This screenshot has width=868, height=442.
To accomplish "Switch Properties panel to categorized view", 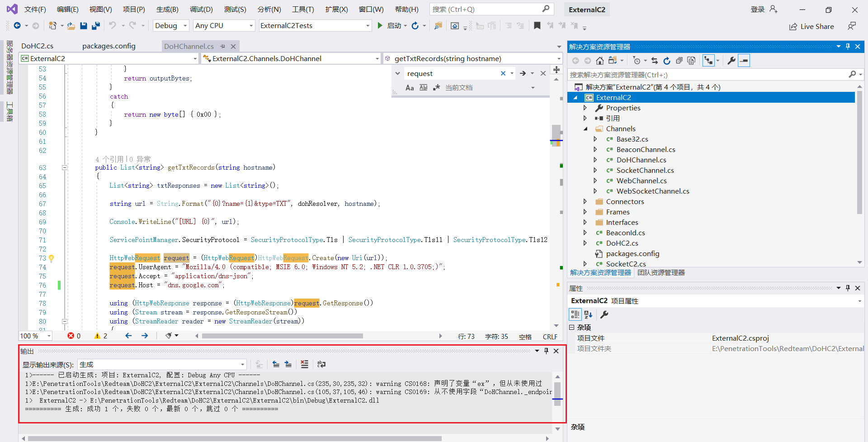I will click(x=575, y=314).
